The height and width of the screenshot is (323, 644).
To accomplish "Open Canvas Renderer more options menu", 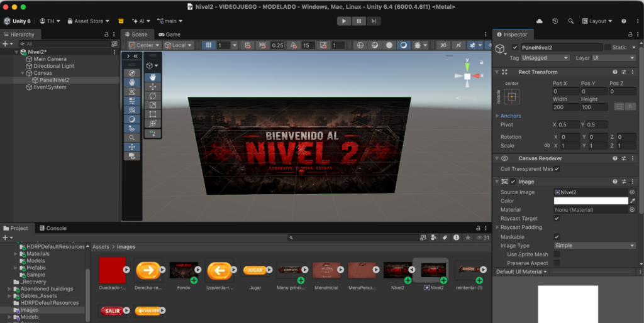I will 633,158.
